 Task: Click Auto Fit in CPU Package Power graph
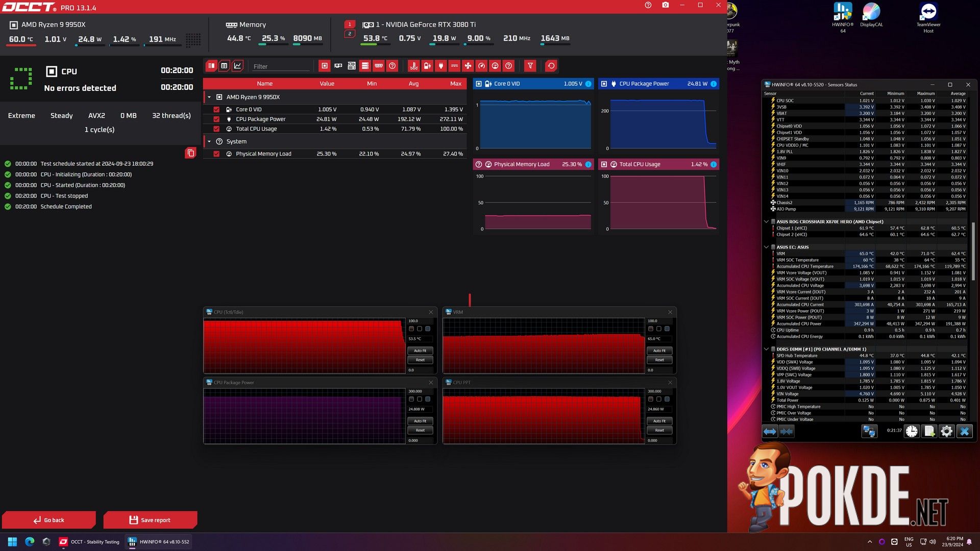point(420,421)
